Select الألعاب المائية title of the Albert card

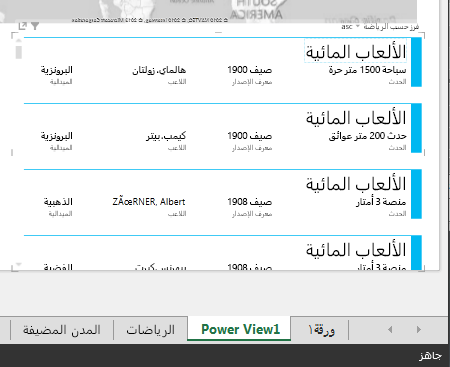click(356, 184)
